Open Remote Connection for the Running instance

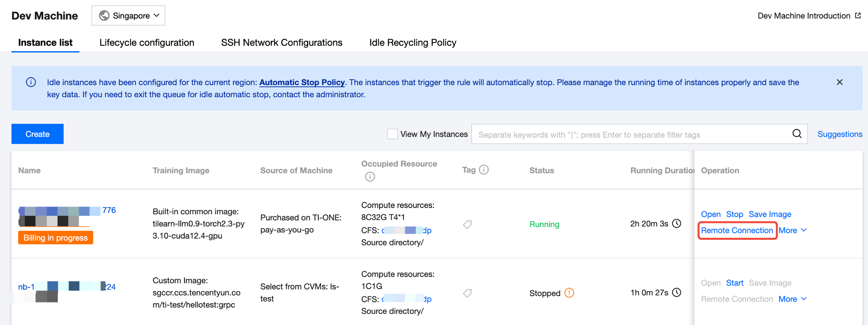coord(737,230)
